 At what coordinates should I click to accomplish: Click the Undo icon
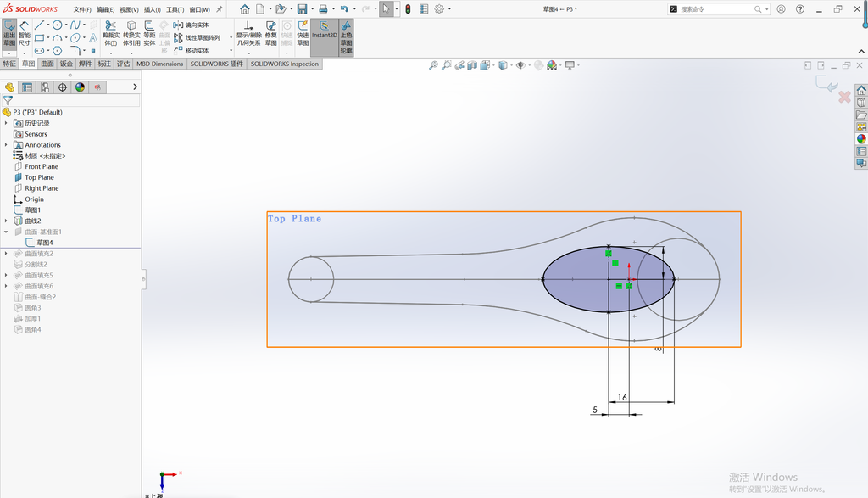click(344, 9)
